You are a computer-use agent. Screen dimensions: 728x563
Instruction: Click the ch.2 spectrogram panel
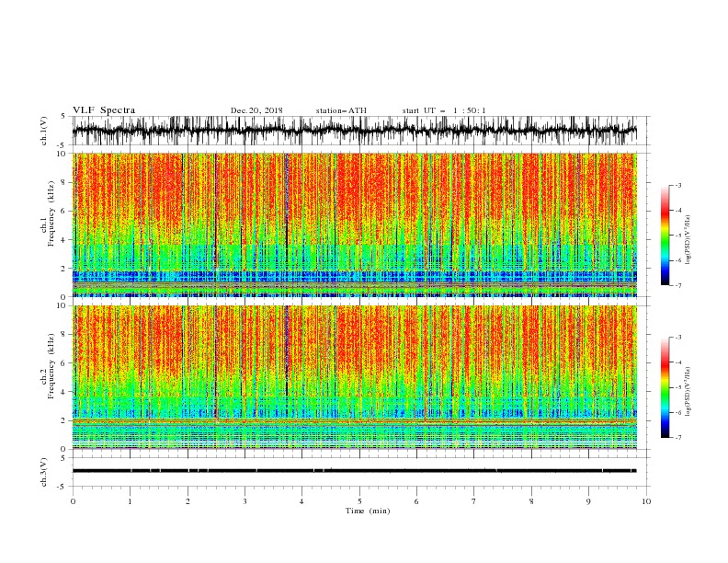tap(354, 377)
